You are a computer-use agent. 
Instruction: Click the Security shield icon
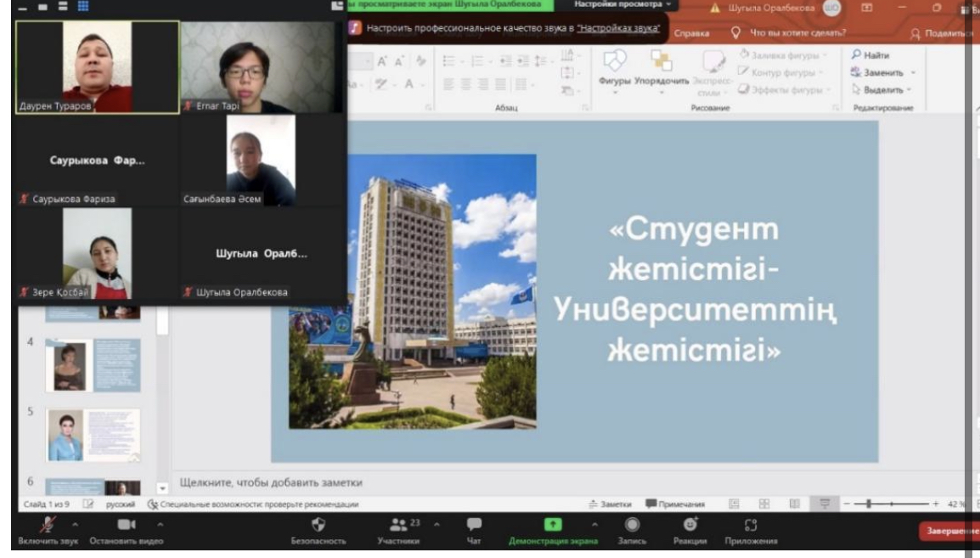pyautogui.click(x=318, y=526)
